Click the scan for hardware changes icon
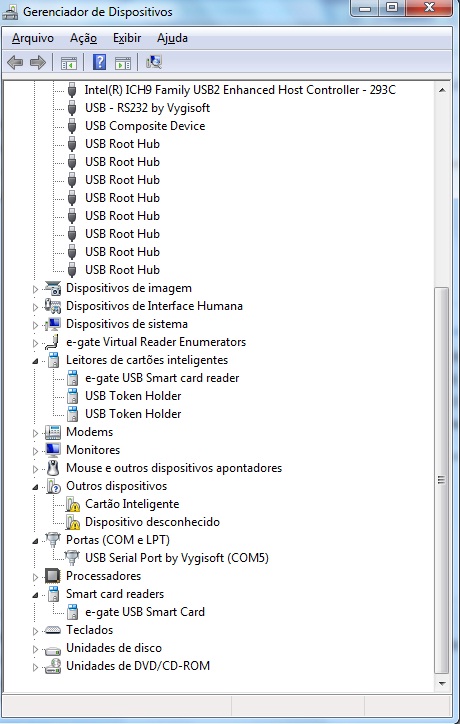 click(154, 62)
